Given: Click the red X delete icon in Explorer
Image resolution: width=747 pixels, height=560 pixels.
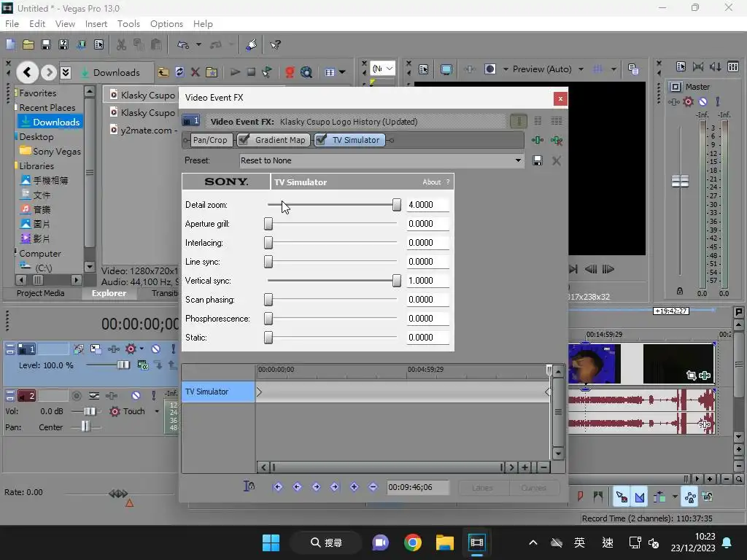Looking at the screenshot, I should 195,72.
